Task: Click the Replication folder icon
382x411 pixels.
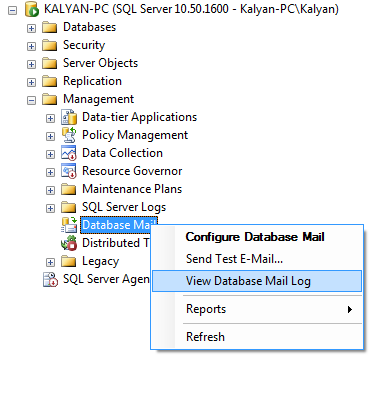Action: pos(50,81)
